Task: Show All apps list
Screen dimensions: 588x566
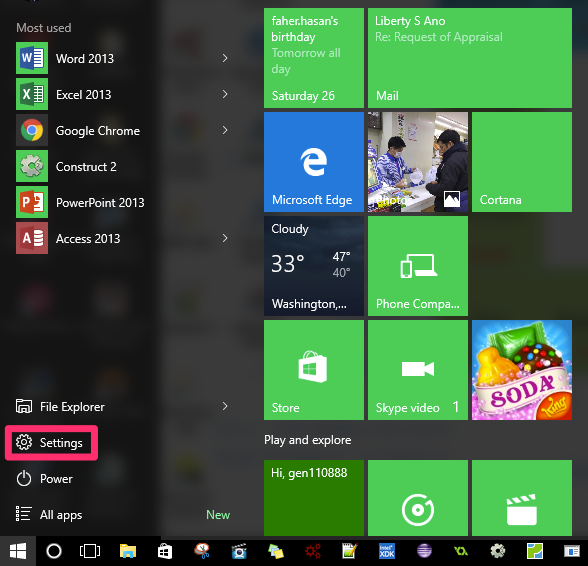Action: point(49,515)
